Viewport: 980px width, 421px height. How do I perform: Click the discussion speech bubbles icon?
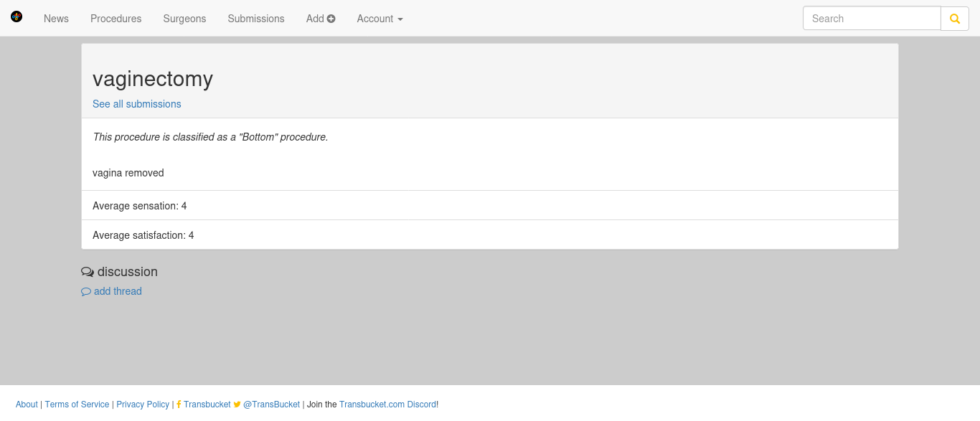tap(88, 272)
